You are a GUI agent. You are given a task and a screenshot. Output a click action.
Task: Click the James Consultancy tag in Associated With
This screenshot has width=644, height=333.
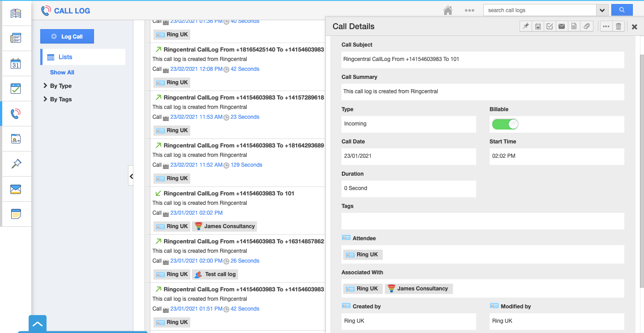click(x=419, y=289)
